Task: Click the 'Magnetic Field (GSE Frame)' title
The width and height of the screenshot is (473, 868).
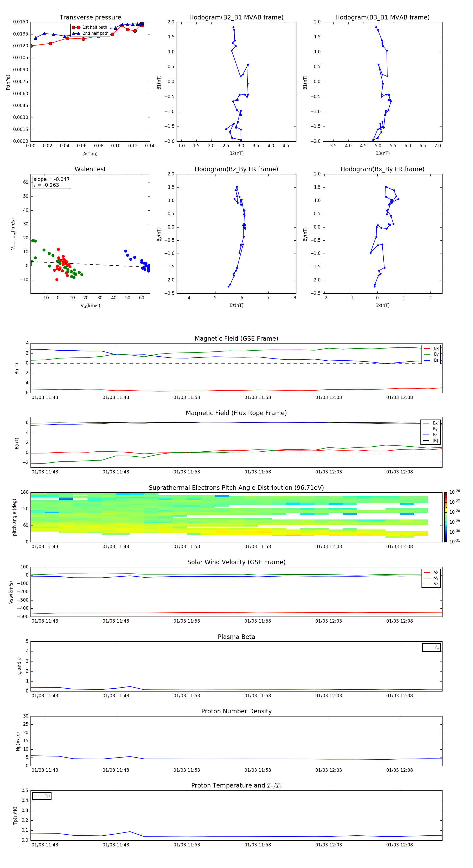Action: pos(236,339)
